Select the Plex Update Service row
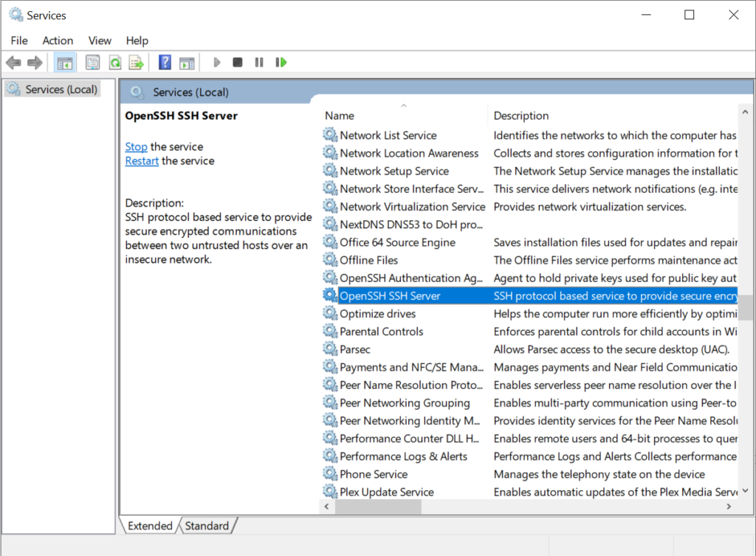756x556 pixels. tap(529, 492)
